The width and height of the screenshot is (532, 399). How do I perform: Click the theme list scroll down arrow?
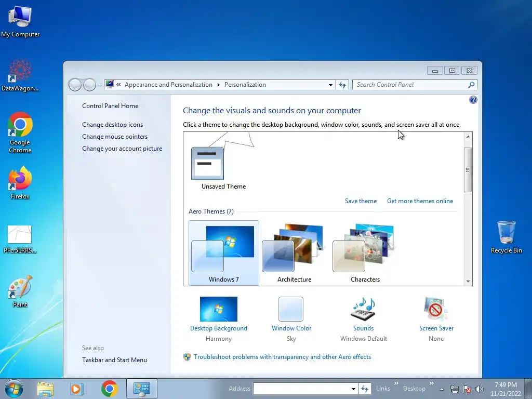click(x=468, y=281)
